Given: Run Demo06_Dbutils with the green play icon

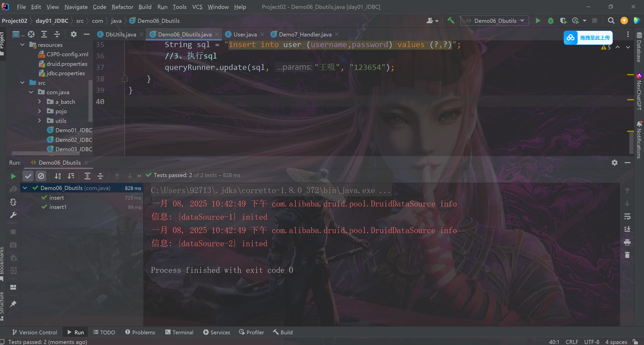Looking at the screenshot, I should tap(538, 21).
